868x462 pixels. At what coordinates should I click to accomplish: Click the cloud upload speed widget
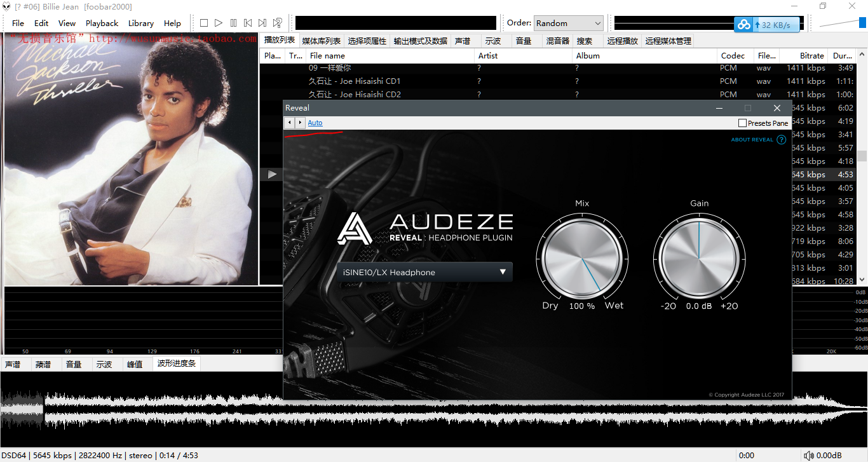tap(768, 25)
